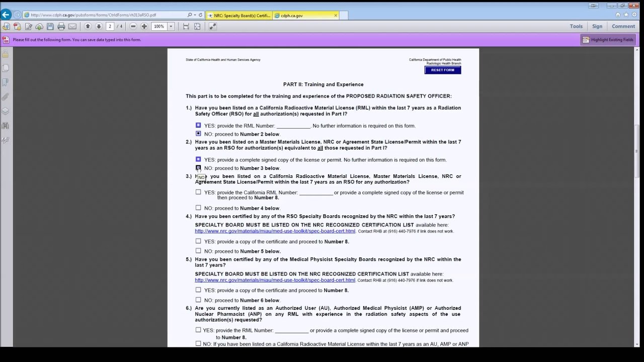Open the bookmarks panel in the sidebar

pos(6,82)
